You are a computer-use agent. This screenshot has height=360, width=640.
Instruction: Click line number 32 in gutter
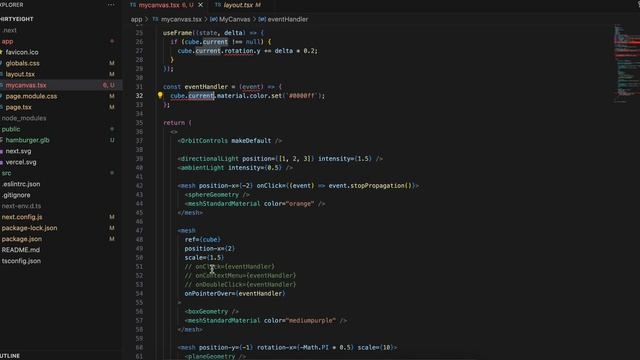pos(139,96)
